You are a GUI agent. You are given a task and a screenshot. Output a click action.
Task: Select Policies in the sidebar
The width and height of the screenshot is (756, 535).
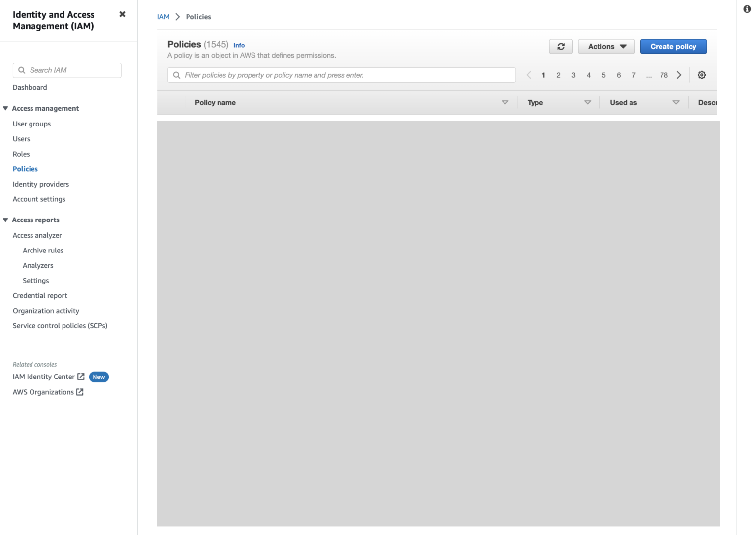click(25, 169)
